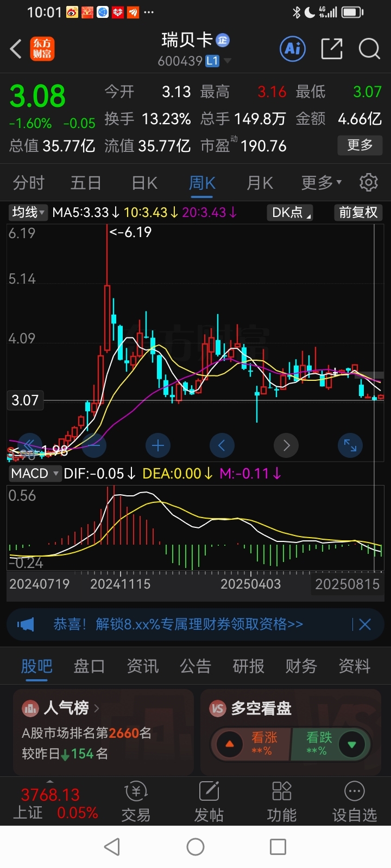391x868 pixels.
Task: Tap 市盈 190.76 value
Action: [263, 146]
